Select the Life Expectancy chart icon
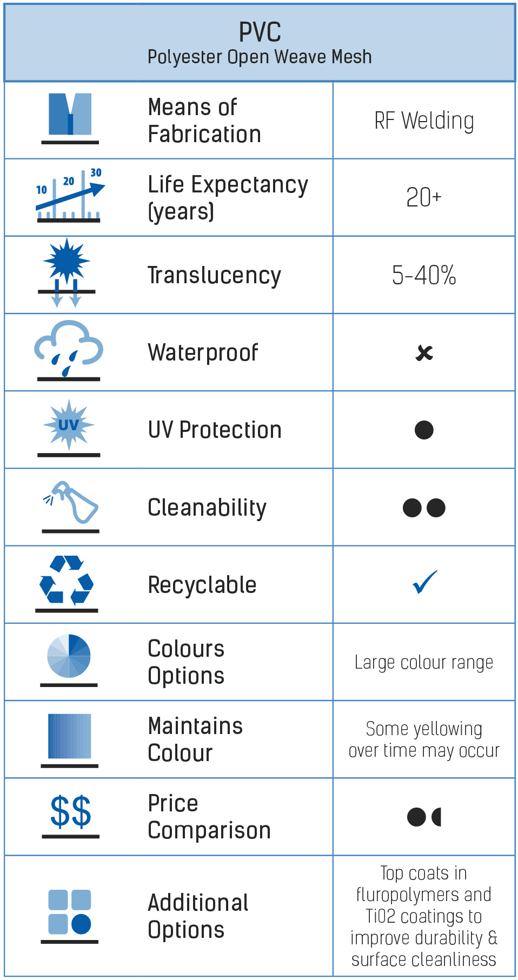 click(70, 195)
